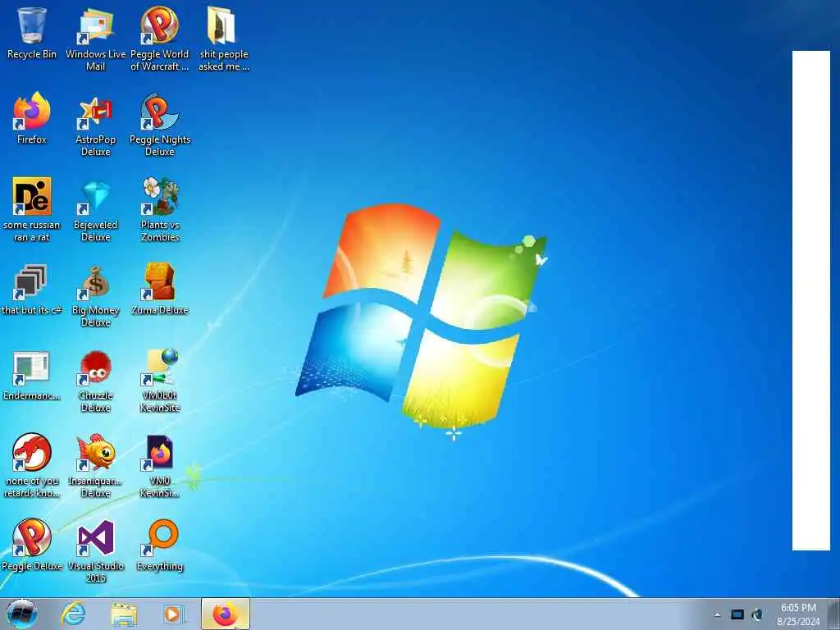Viewport: 840px width, 630px height.
Task: Open Windows Explorer from the taskbar
Action: 124,614
